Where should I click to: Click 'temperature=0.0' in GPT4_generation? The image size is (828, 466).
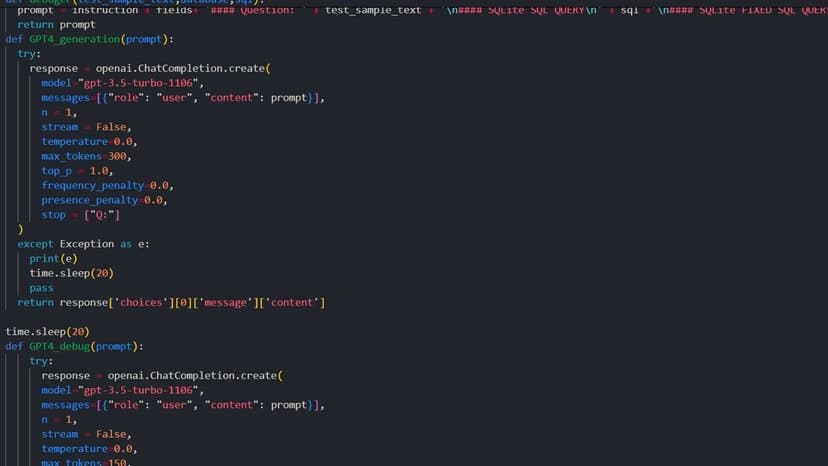89,142
